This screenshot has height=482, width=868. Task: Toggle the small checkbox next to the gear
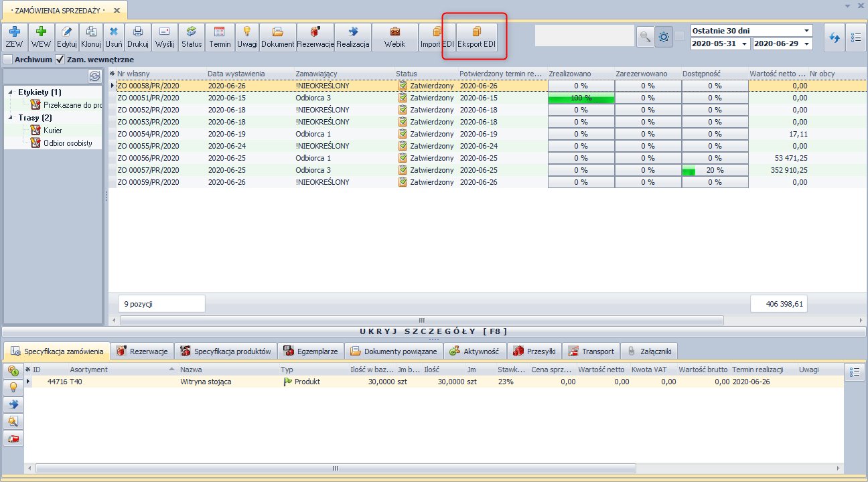point(680,36)
